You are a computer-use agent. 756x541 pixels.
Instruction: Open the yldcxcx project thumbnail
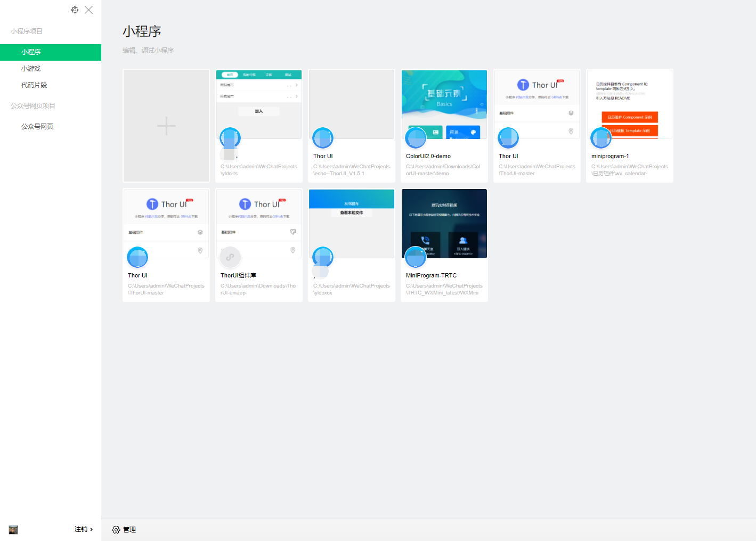(352, 224)
